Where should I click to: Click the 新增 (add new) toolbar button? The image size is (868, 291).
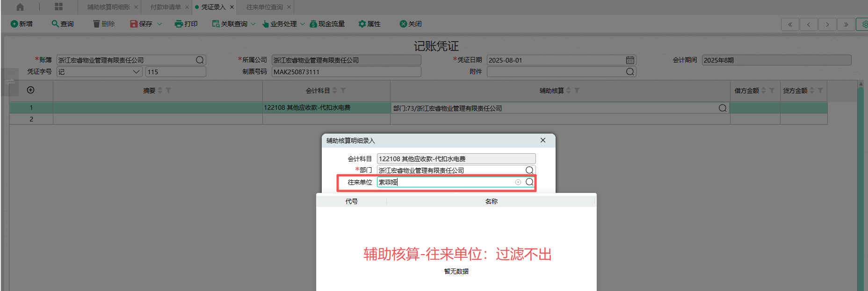point(22,24)
